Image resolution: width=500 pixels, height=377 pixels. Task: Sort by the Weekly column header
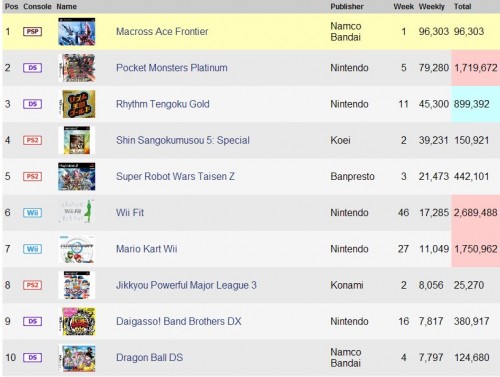tap(432, 7)
